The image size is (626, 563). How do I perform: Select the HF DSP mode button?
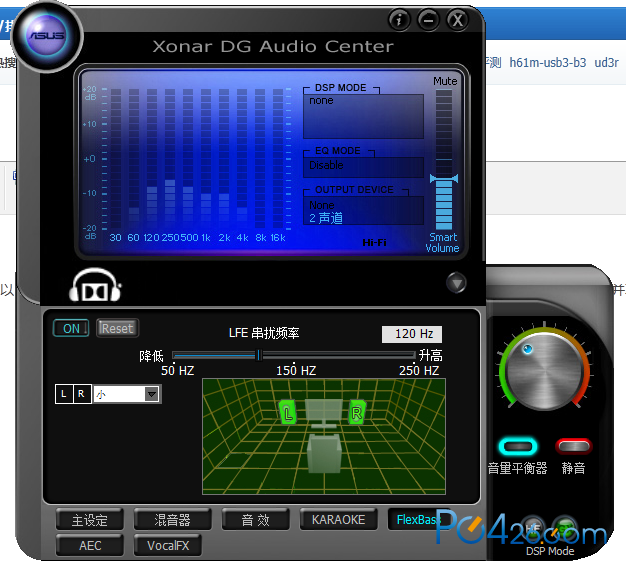[x=533, y=527]
